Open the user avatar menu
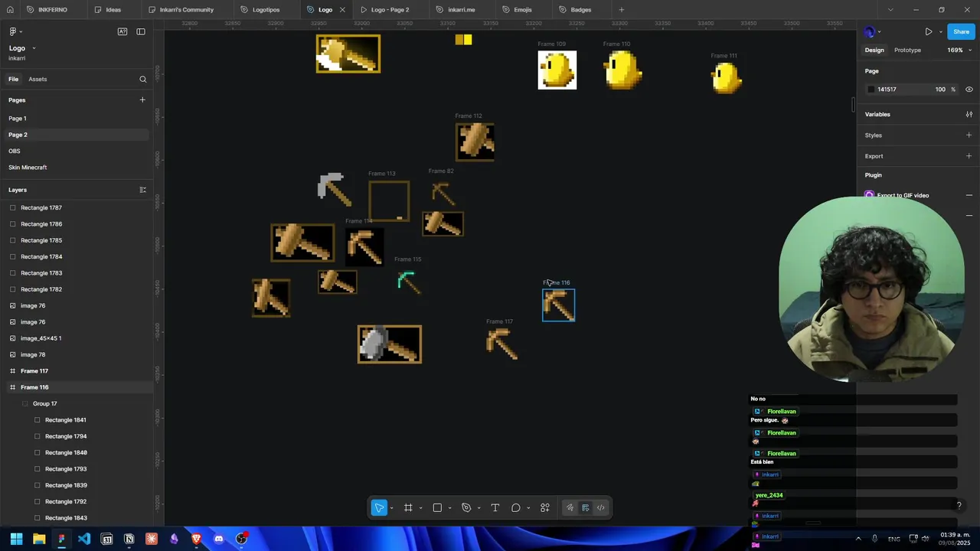Image resolution: width=980 pixels, height=551 pixels. point(869,31)
